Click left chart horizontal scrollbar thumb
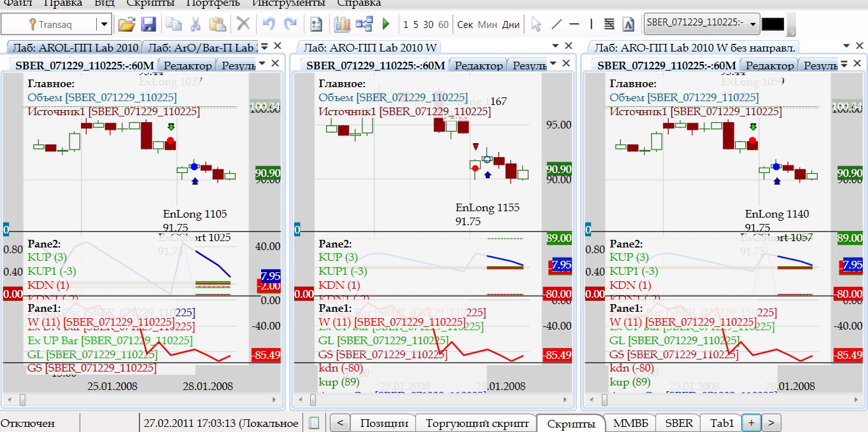The image size is (868, 432). coord(22,400)
